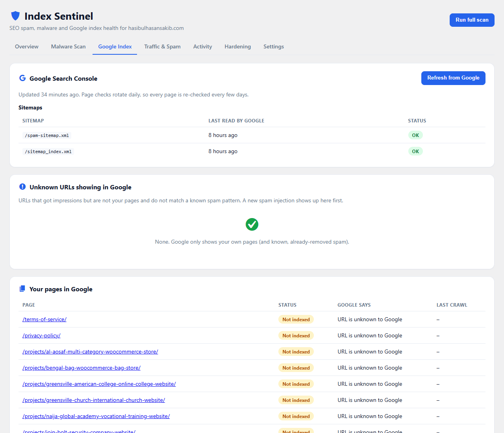The height and width of the screenshot is (433, 504).
Task: Switch to the Malware Scan tab
Action: pos(68,46)
